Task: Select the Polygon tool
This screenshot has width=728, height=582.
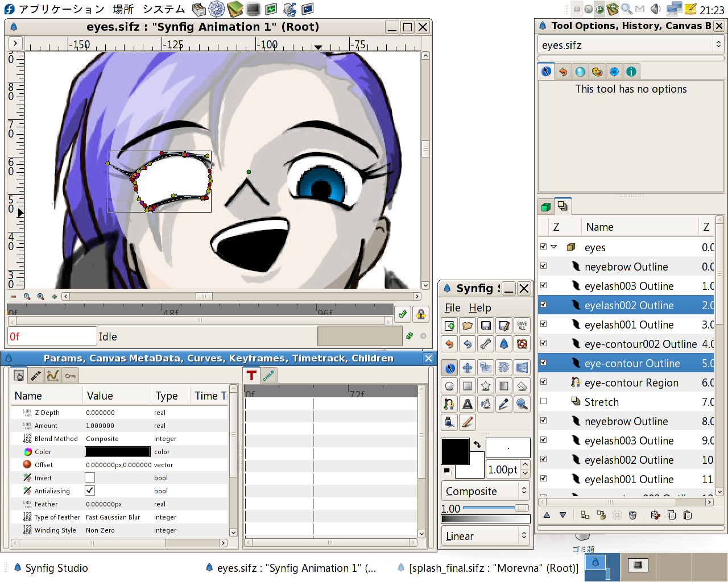Action: tap(522, 386)
